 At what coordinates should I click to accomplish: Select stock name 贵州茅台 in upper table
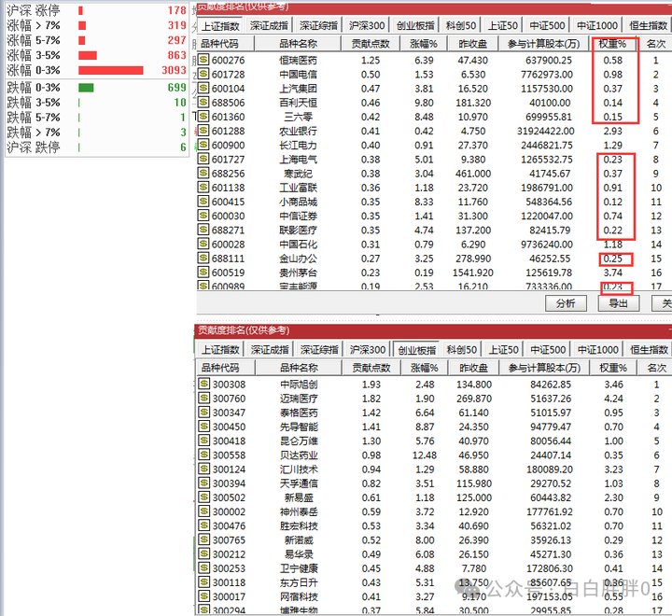click(x=299, y=273)
